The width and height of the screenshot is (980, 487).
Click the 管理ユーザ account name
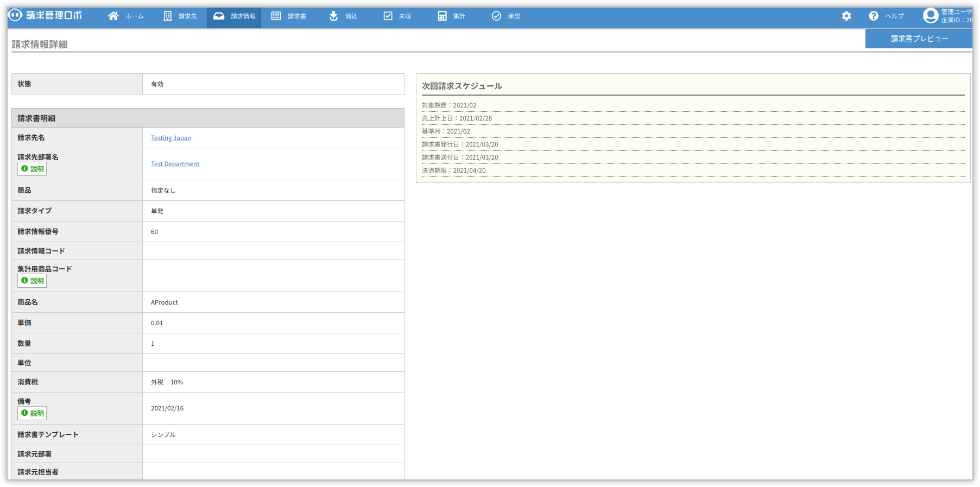pos(957,12)
